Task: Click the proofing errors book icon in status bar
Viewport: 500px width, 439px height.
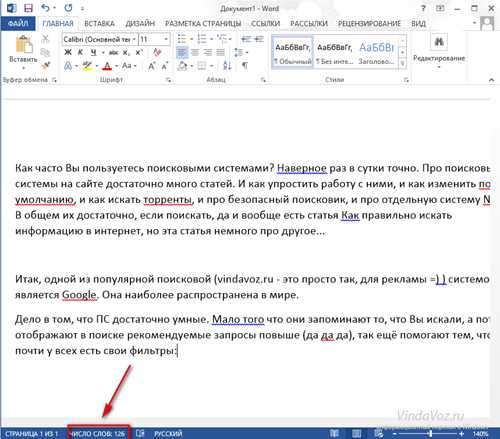Action: tap(140, 433)
